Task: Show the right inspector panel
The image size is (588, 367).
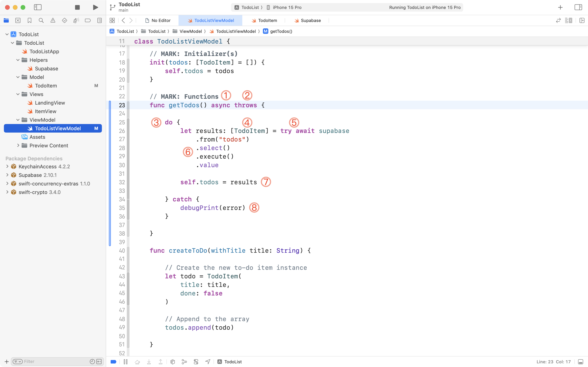Action: coord(578,7)
